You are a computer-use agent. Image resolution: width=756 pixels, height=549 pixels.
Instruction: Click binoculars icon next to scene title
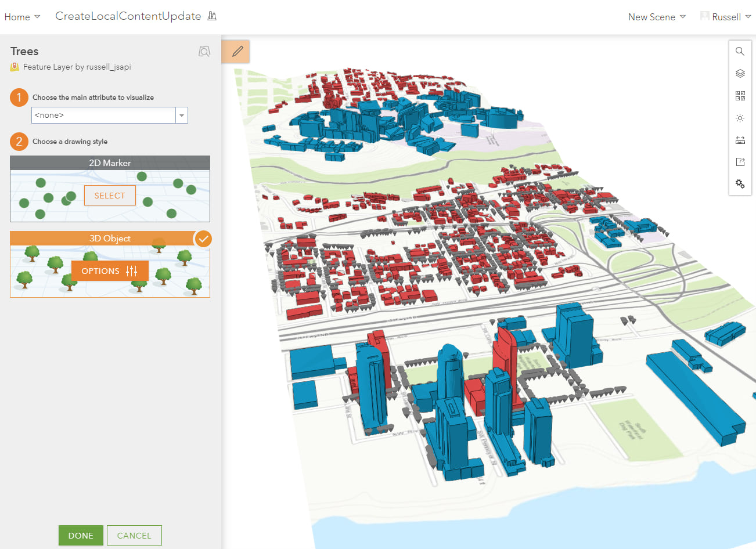click(x=212, y=16)
